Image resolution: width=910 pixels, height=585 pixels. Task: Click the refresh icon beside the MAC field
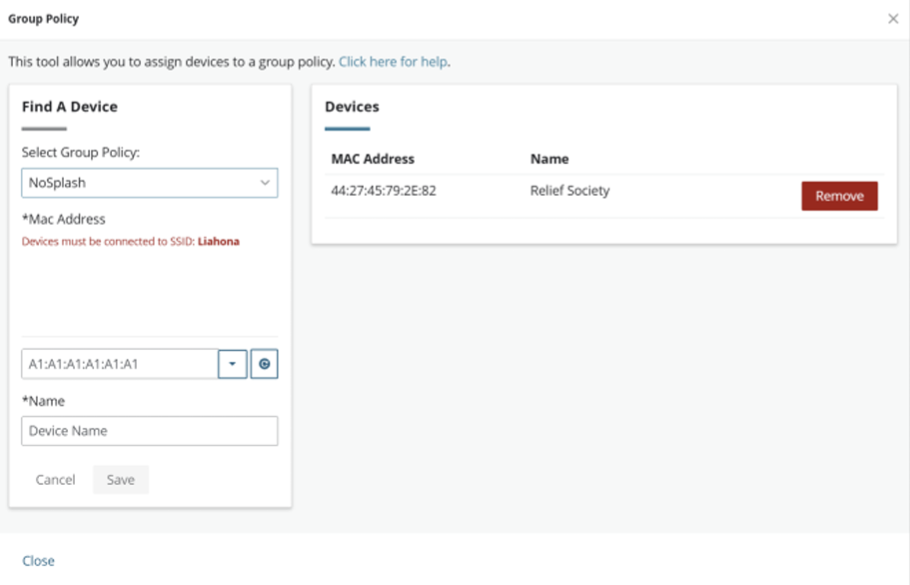pyautogui.click(x=264, y=364)
